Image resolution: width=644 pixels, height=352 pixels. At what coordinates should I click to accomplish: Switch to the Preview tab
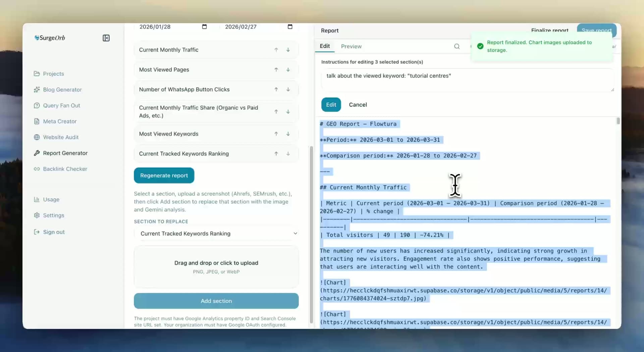pos(351,46)
